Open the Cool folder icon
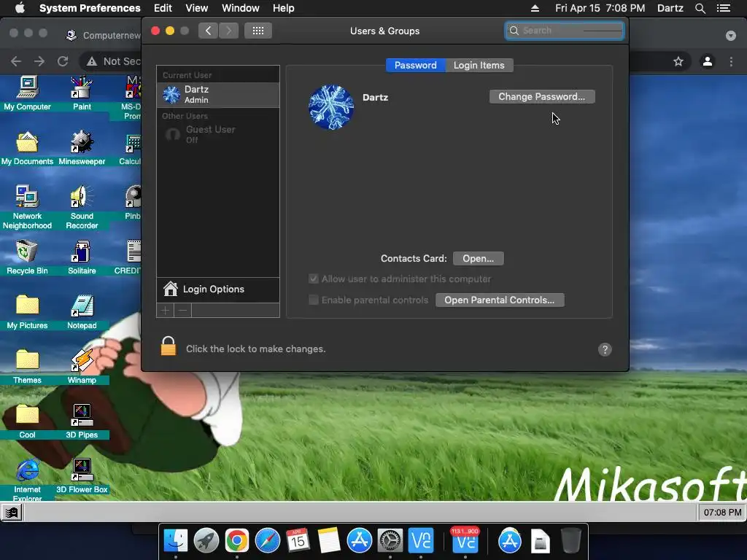Image resolution: width=747 pixels, height=560 pixels. pos(27,421)
